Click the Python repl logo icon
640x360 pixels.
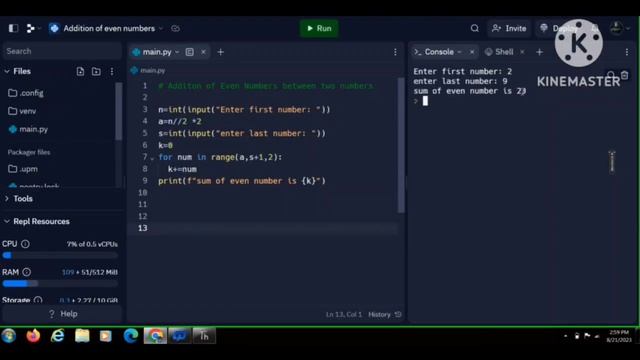coord(54,28)
